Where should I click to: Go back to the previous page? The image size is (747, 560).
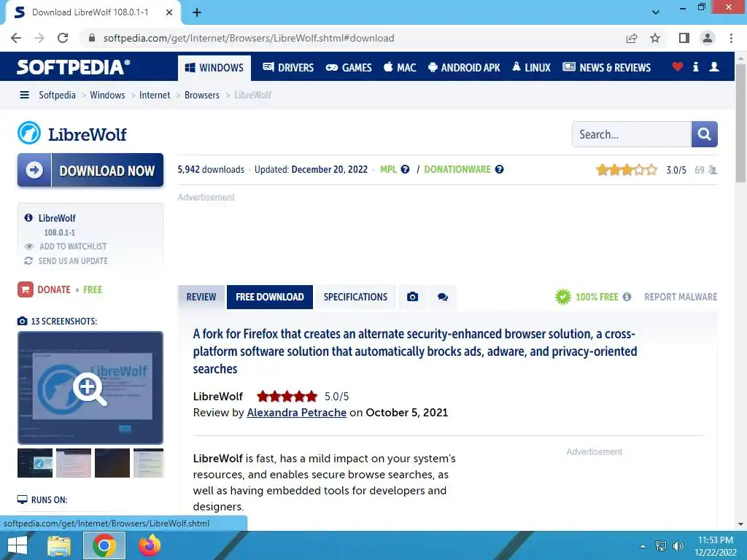click(16, 38)
